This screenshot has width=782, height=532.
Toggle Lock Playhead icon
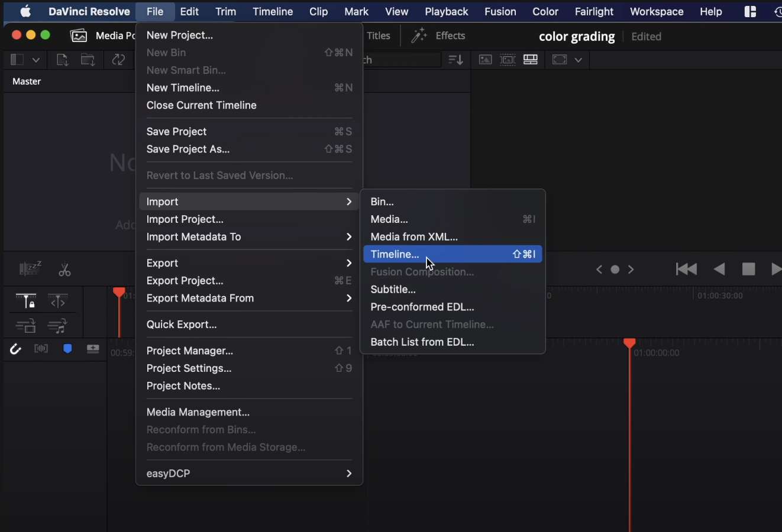click(x=25, y=301)
